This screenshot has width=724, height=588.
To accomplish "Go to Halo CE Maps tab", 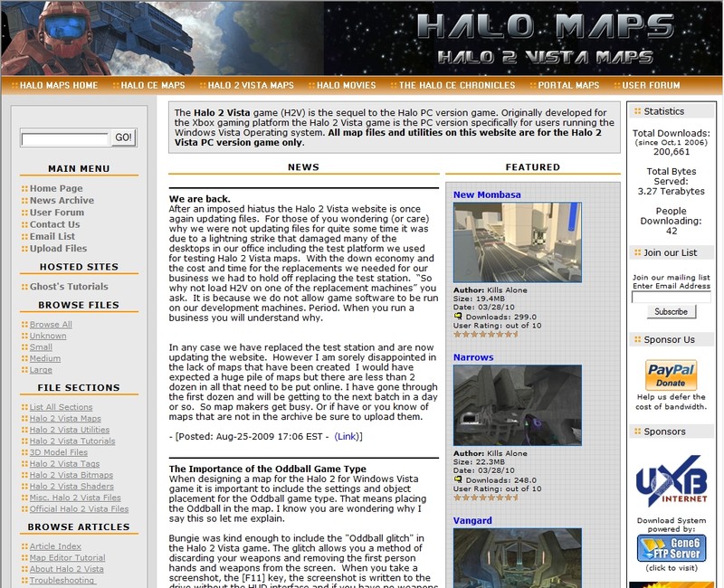I will click(x=152, y=86).
